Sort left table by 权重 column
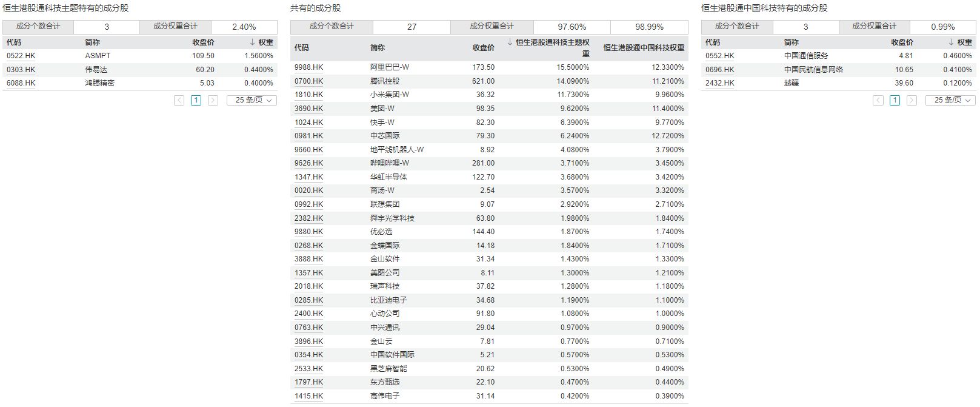Image resolution: width=980 pixels, height=407 pixels. pyautogui.click(x=262, y=42)
